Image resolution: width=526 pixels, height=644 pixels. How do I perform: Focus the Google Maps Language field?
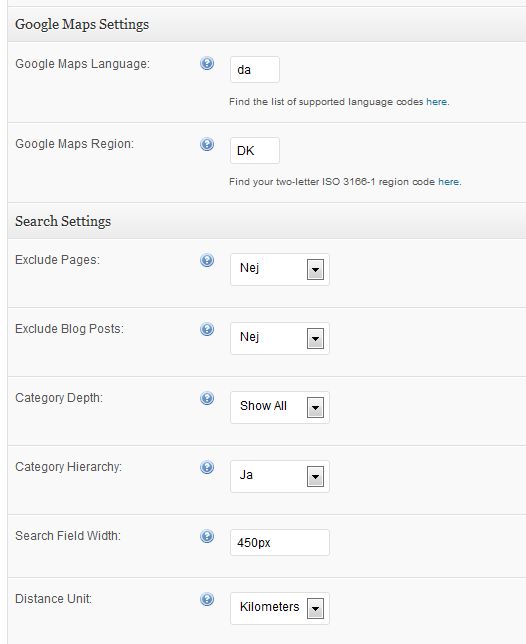(255, 70)
